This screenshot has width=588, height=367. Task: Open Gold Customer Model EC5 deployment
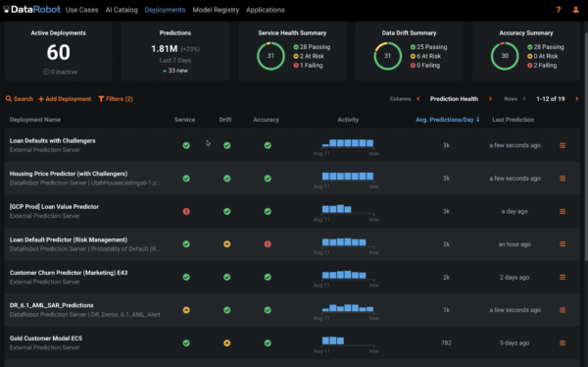pyautogui.click(x=46, y=339)
